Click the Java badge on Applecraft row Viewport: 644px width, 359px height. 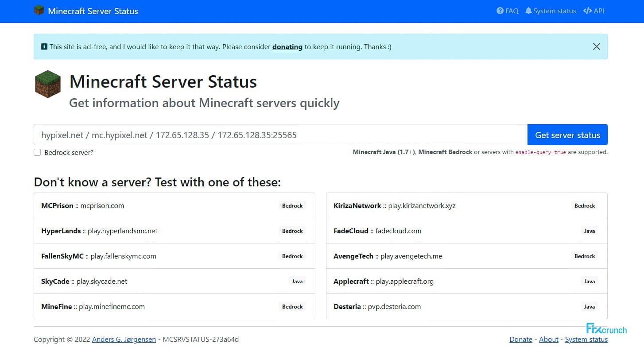click(x=590, y=282)
